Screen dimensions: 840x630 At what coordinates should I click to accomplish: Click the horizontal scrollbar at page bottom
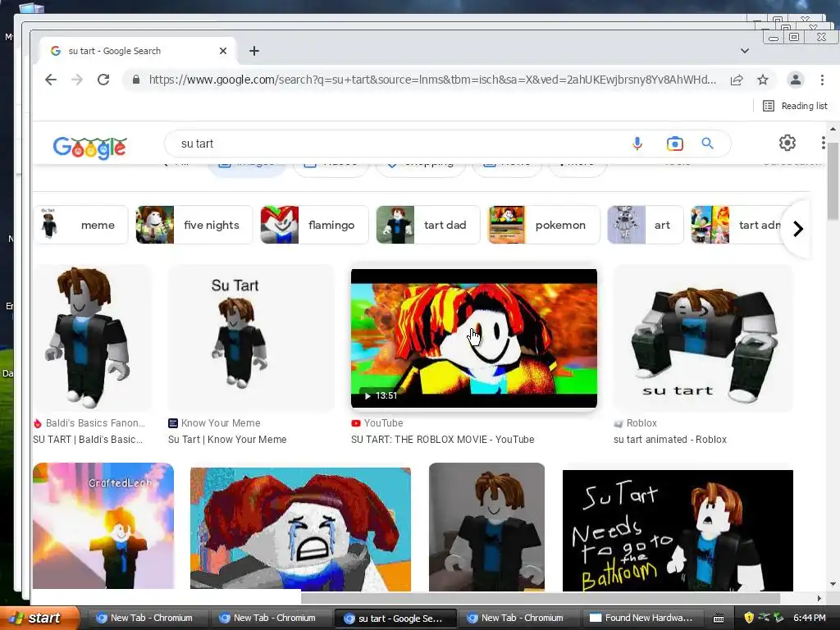tap(540, 598)
